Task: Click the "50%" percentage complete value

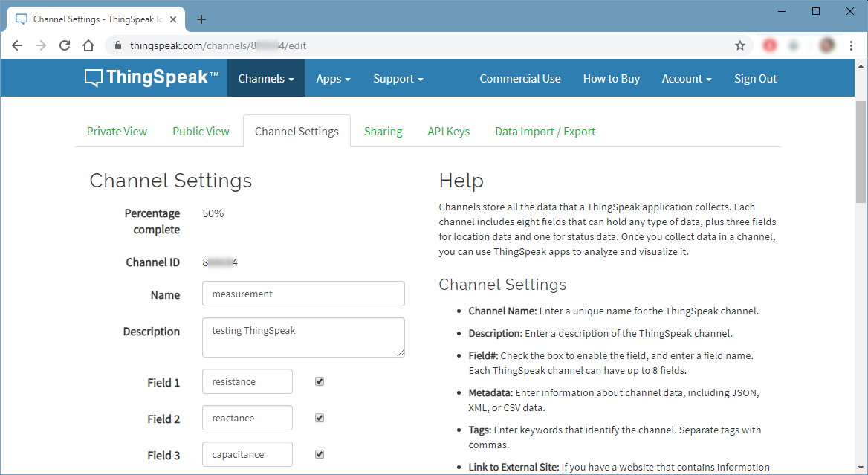Action: pos(213,213)
